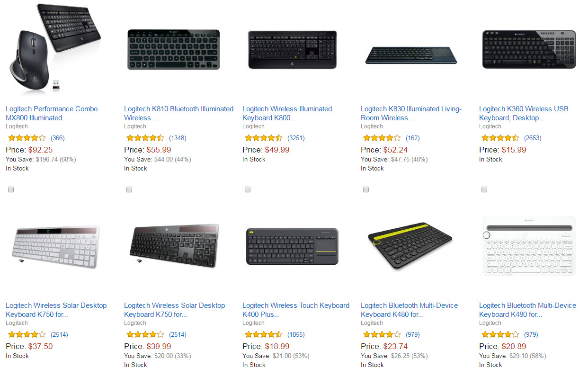
Task: Open the Logitech K810 Bluetooth Illuminated Wireless link
Action: point(178,113)
